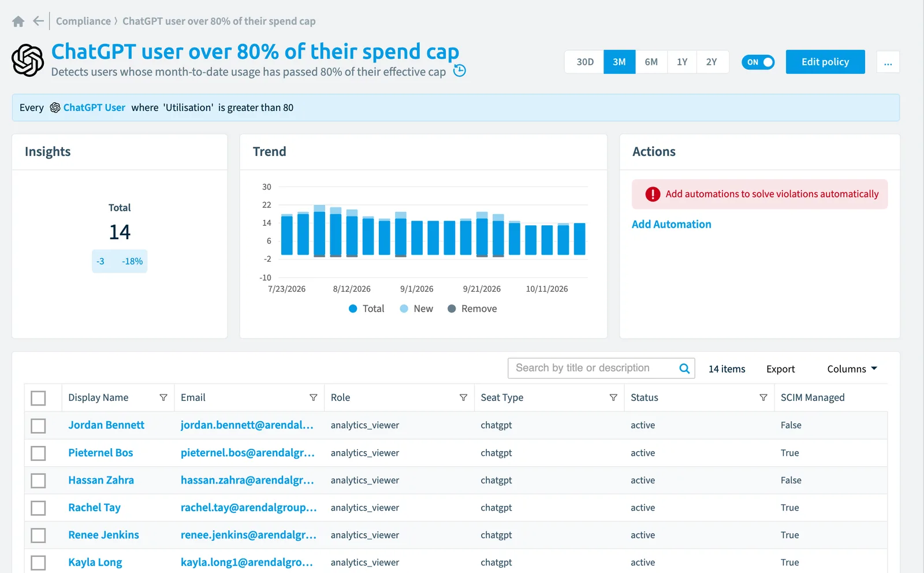Viewport: 924px width, 573px height.
Task: Open Display Name column filter icon
Action: pos(163,397)
